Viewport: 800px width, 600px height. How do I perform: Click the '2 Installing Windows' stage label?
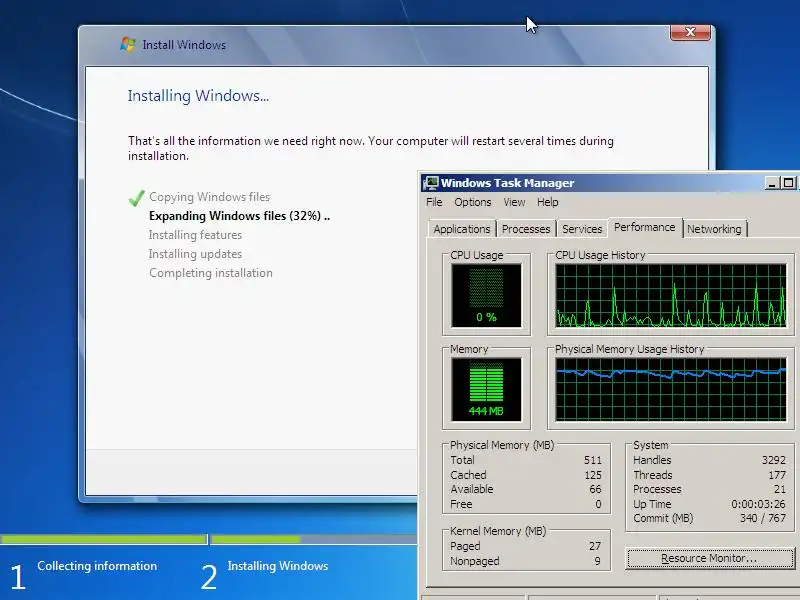264,576
